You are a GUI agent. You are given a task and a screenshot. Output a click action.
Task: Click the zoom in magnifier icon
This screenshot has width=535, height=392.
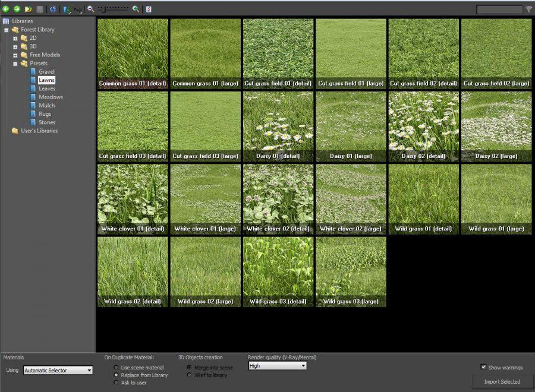(136, 9)
